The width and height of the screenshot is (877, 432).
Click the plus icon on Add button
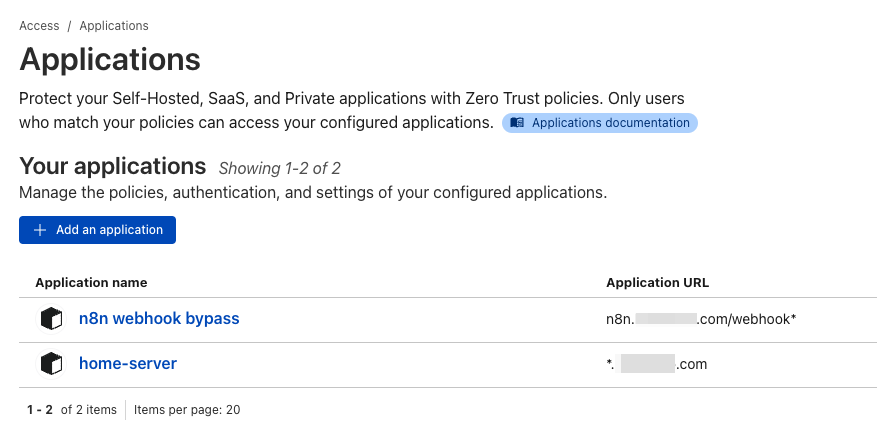[40, 230]
